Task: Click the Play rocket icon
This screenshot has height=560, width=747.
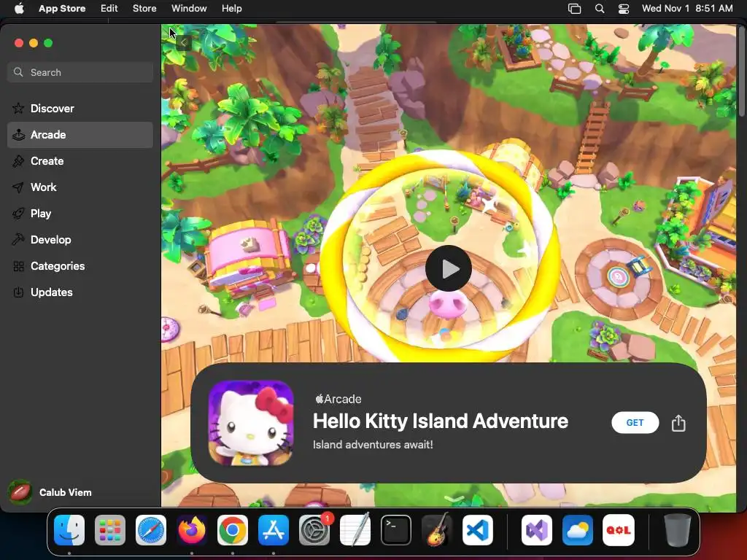Action: 18,214
